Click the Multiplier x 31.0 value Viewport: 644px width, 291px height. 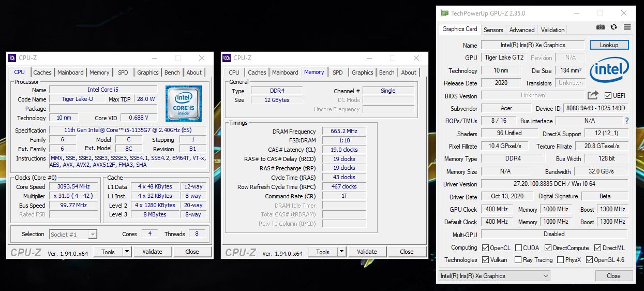[74, 196]
